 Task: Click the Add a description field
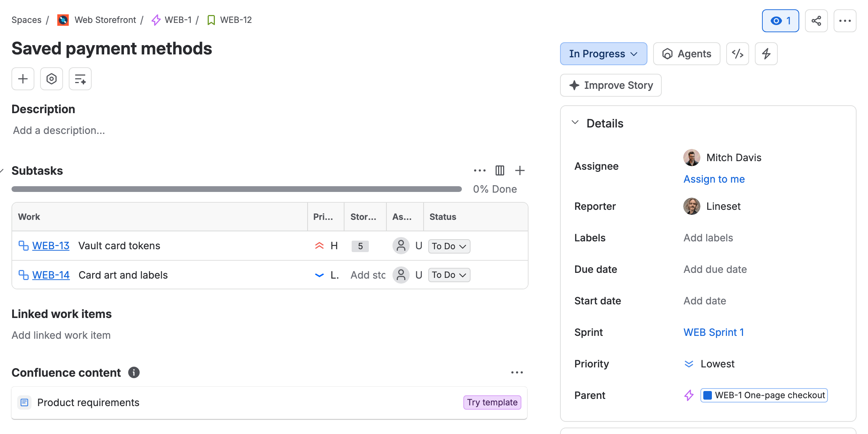pyautogui.click(x=59, y=130)
